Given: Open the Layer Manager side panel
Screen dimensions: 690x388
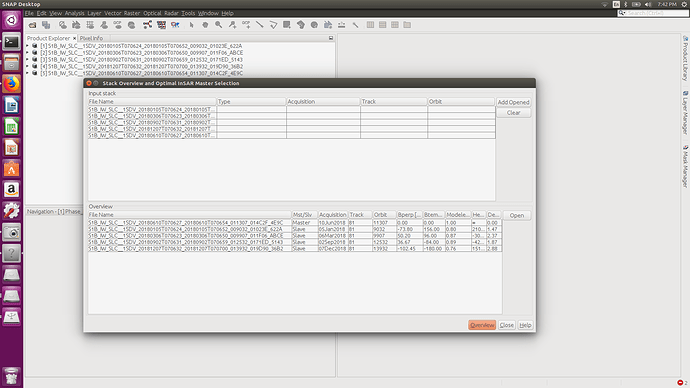Looking at the screenshot, I should pos(685,113).
